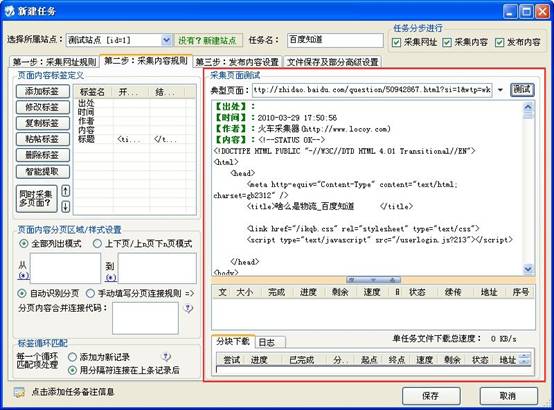Toggle 采集网址 checkbox
The height and width of the screenshot is (410, 554).
coord(396,42)
